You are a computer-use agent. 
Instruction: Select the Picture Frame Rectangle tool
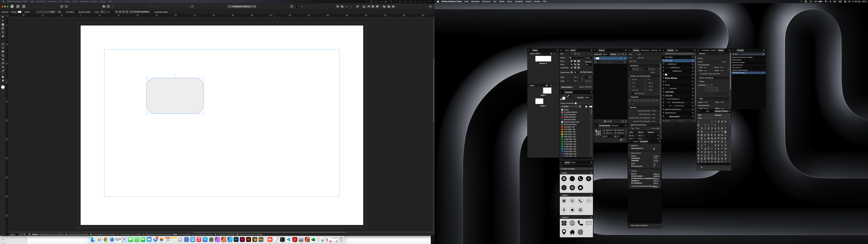pos(3,44)
